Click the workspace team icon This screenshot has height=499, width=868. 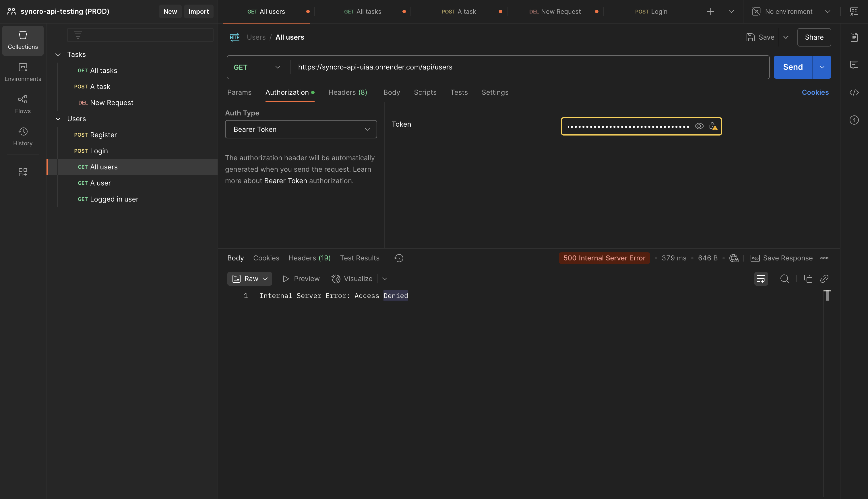pos(11,11)
